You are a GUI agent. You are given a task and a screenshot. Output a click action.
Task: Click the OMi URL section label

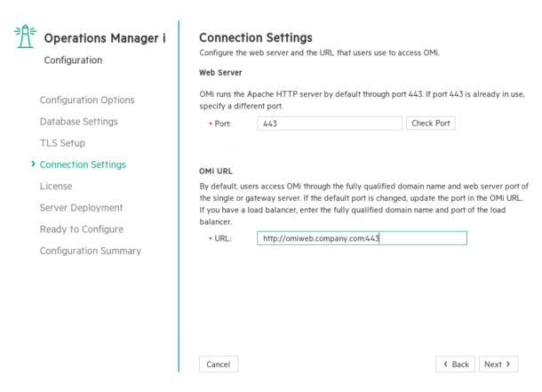pos(216,171)
